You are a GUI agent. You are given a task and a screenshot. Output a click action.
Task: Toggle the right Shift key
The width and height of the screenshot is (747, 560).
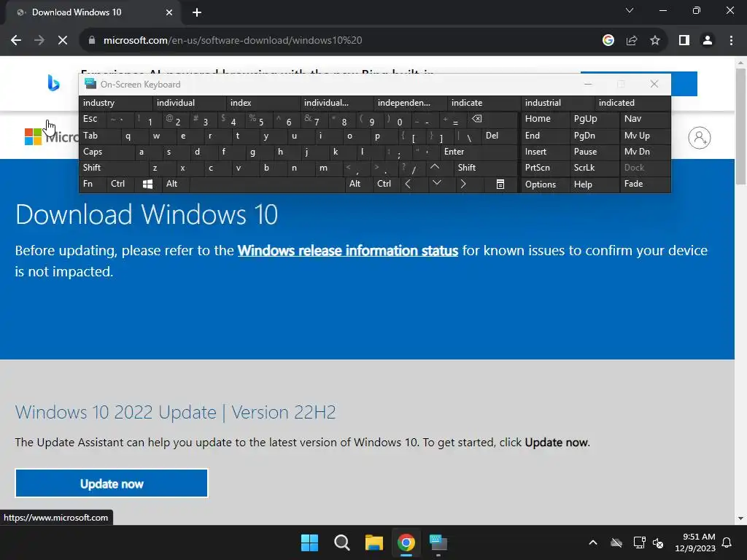[x=485, y=168]
